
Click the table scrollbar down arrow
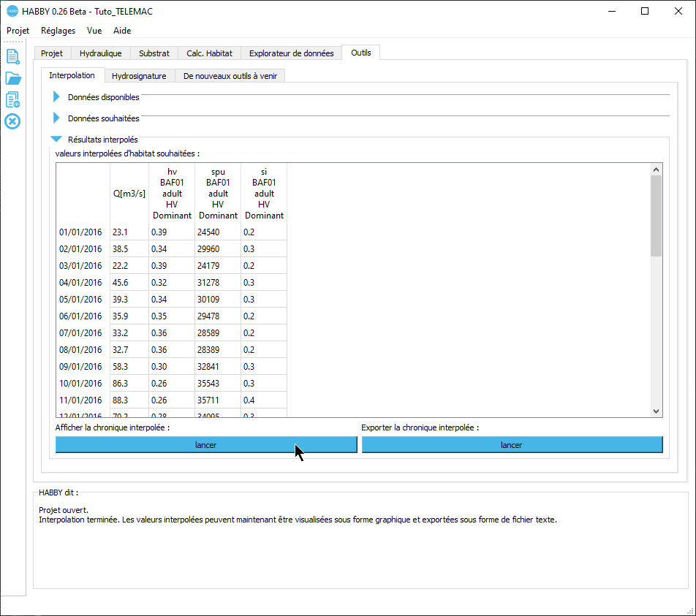(x=656, y=411)
